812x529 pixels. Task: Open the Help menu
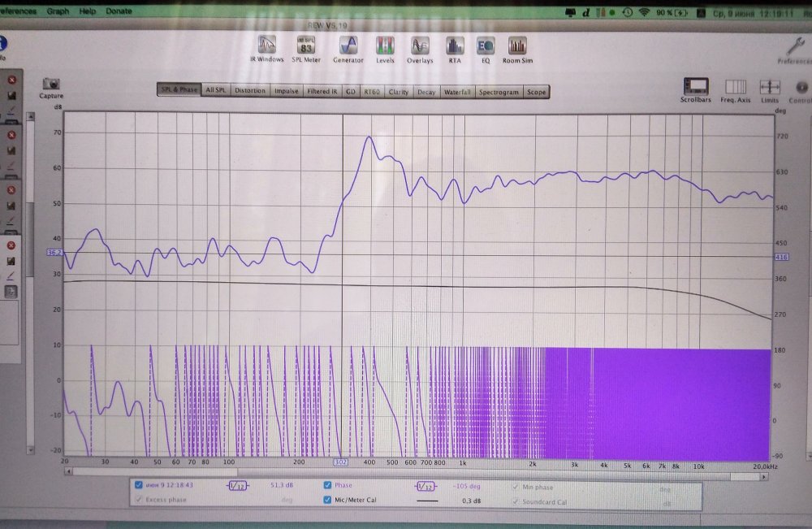click(x=88, y=11)
